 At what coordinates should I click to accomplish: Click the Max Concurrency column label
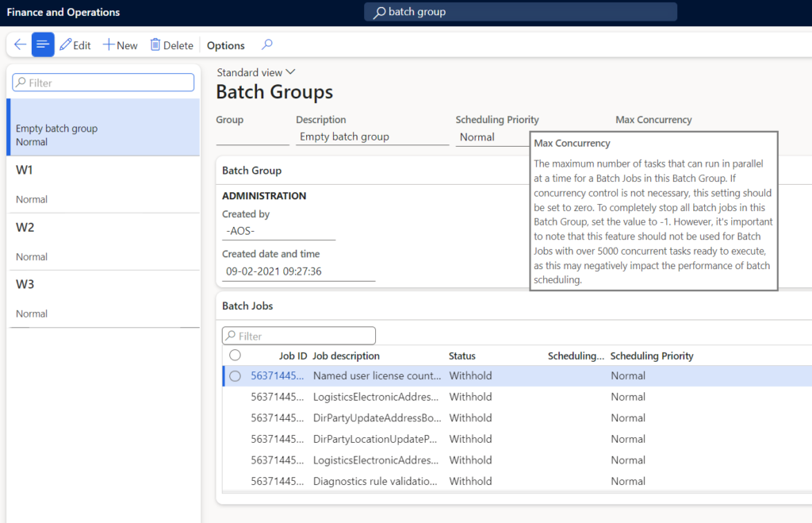(653, 120)
